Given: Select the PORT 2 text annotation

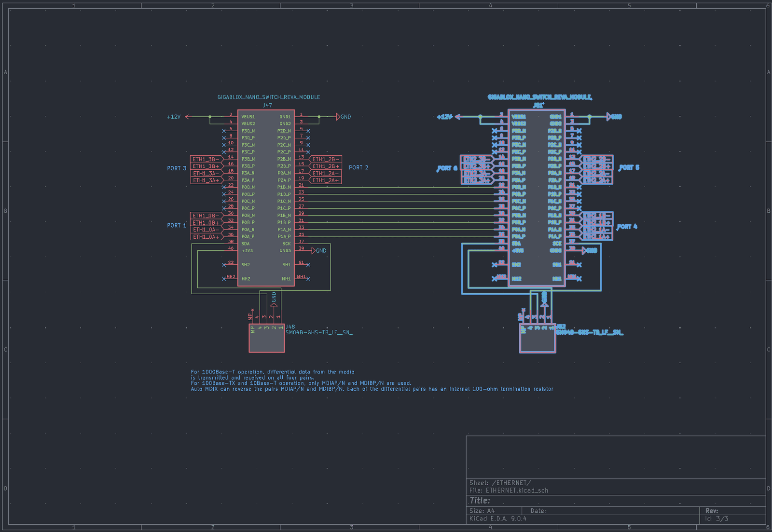Looking at the screenshot, I should [x=358, y=167].
